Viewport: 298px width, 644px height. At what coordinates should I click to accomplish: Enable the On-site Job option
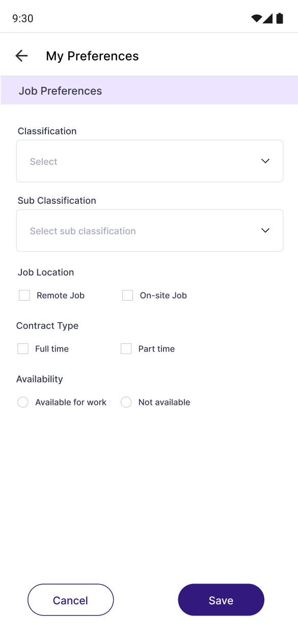pos(127,295)
